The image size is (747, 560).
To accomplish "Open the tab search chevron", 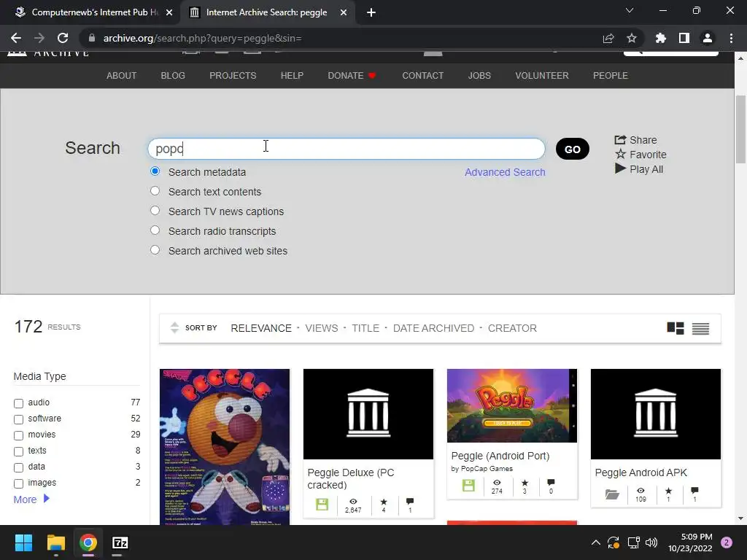I will 630,10.
